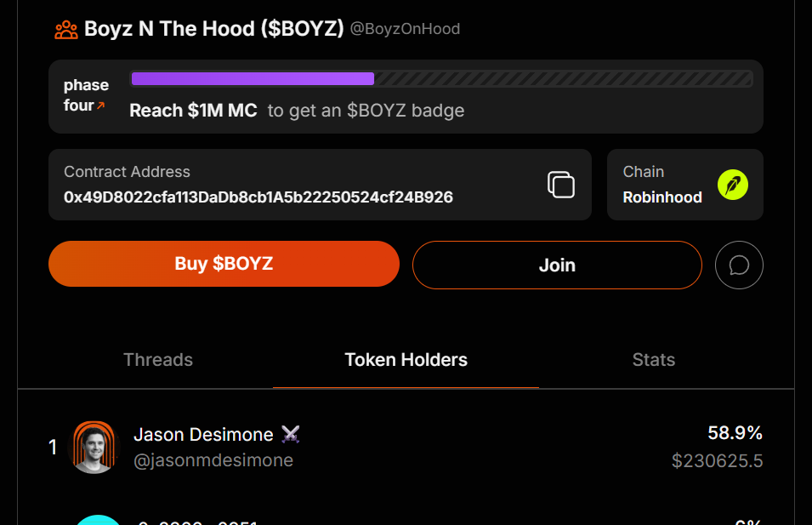
Task: Click the purple filled progress bar
Action: click(253, 79)
